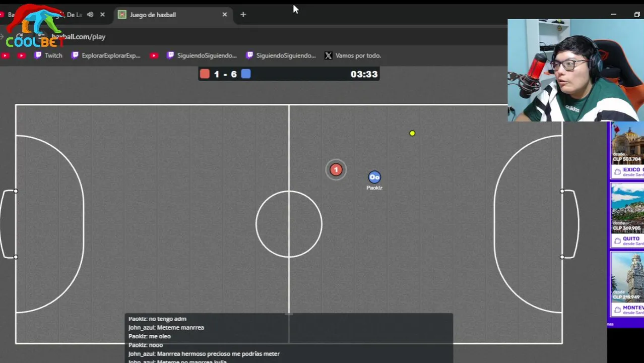Open the Twitch bookmark
Image resolution: width=644 pixels, height=363 pixels.
coord(48,55)
